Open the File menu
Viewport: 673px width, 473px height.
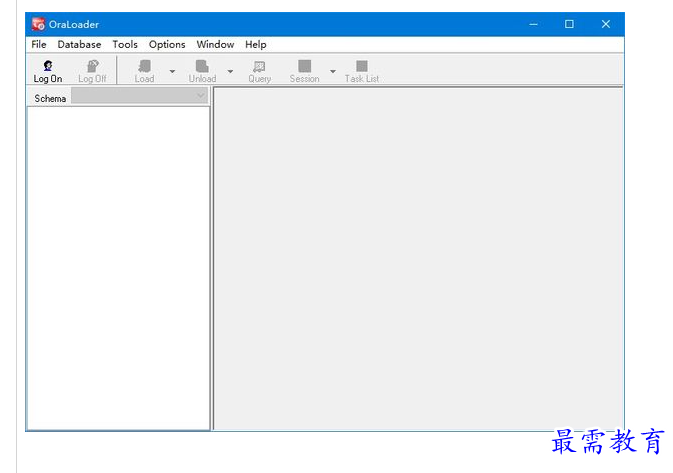click(39, 44)
